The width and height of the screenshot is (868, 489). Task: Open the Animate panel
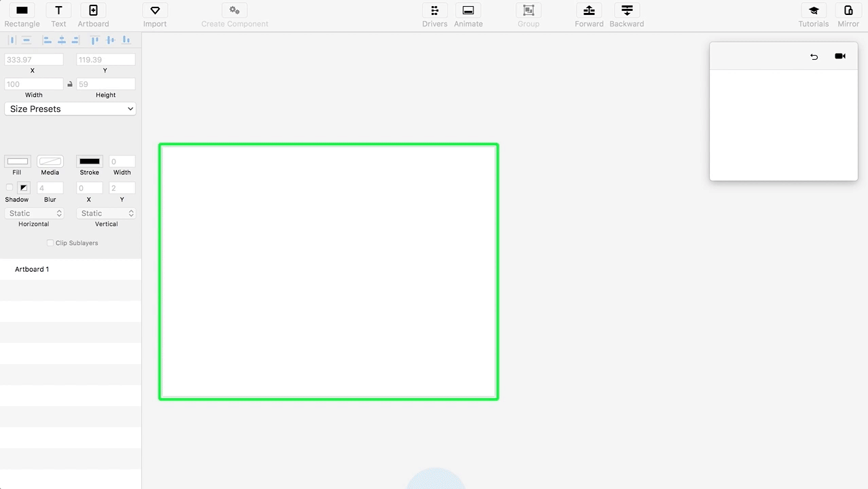click(468, 10)
